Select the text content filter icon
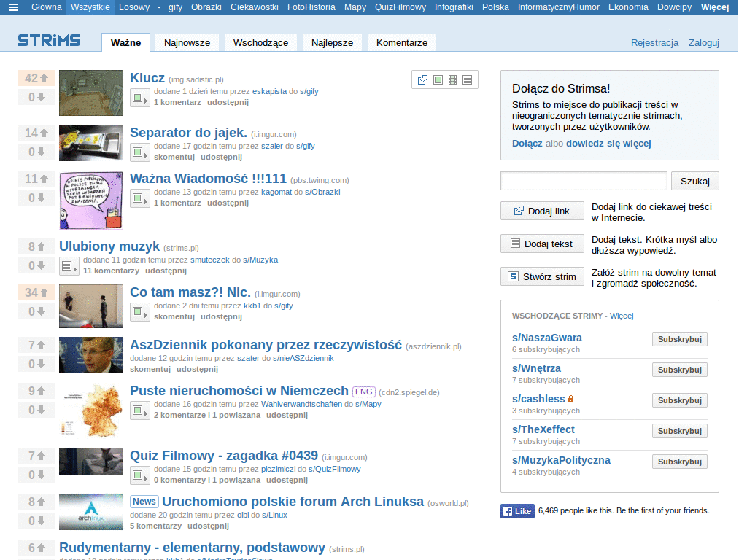Image resolution: width=747 pixels, height=560 pixels. [x=468, y=80]
